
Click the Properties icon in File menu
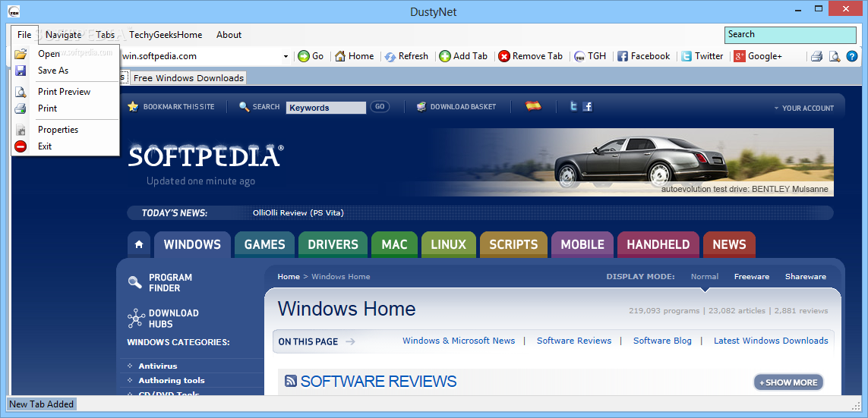[21, 130]
